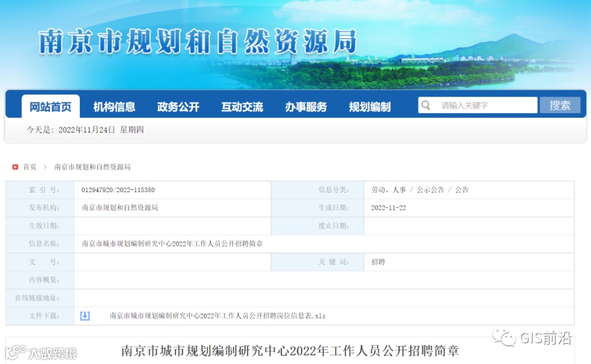This screenshot has height=364, width=591.
Task: Select 信息分类 value 劳动、人事 / 公示公告 / 公告
Action: [x=420, y=190]
